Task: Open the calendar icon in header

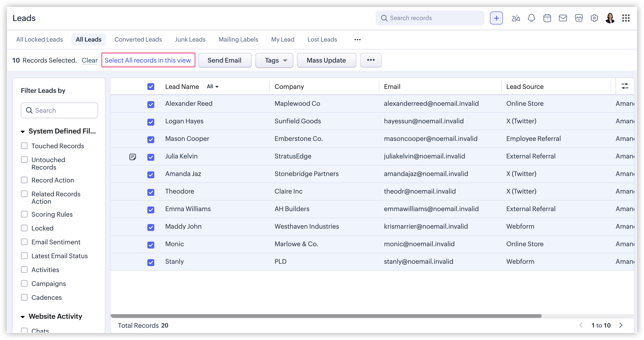Action: pyautogui.click(x=547, y=18)
